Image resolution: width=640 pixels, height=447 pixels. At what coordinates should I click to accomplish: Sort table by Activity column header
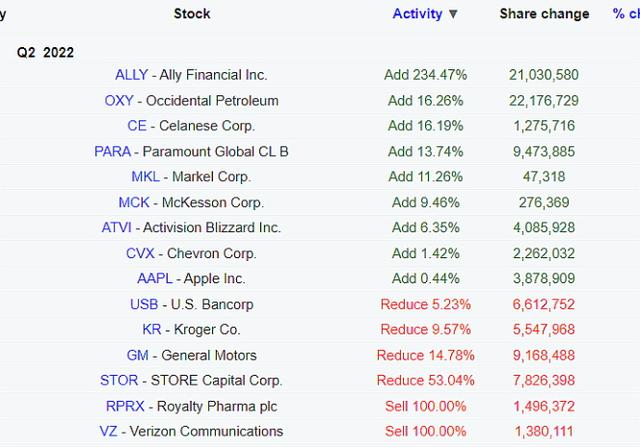pos(417,14)
